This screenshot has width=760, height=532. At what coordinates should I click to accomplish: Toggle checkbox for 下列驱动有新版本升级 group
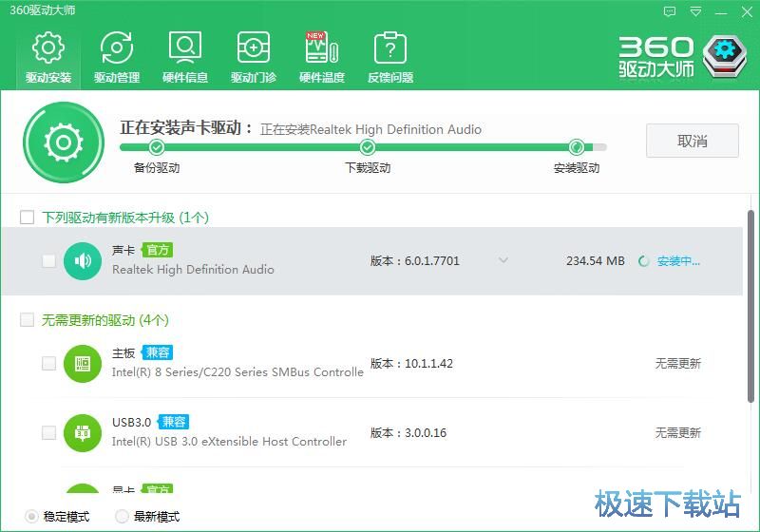click(x=28, y=217)
